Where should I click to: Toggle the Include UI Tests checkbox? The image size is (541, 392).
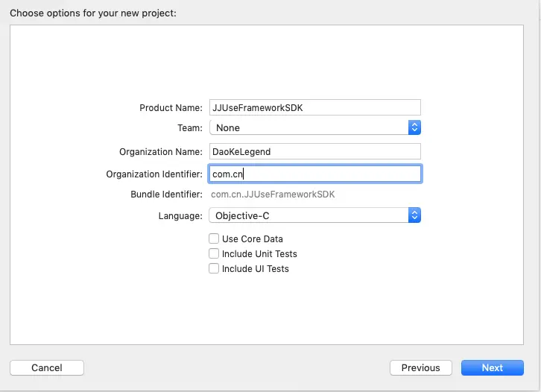(214, 269)
